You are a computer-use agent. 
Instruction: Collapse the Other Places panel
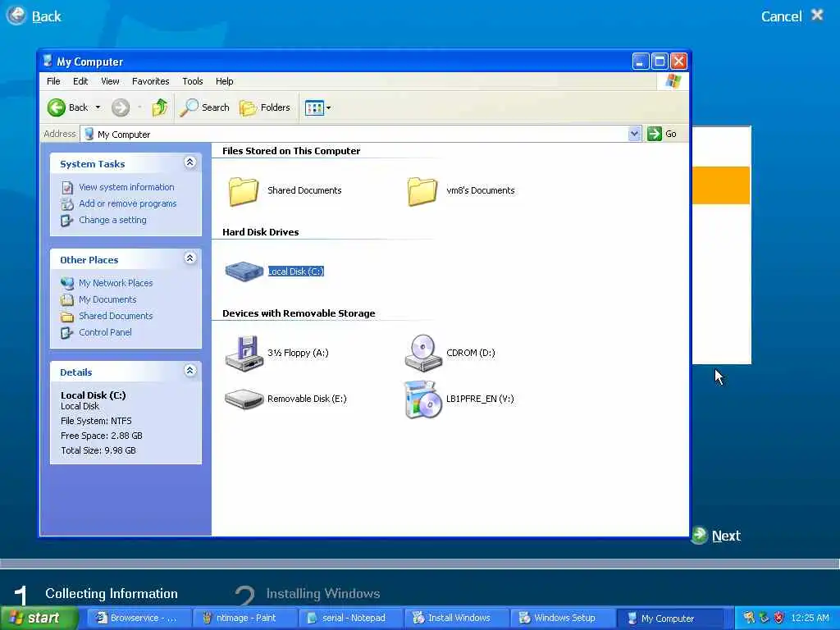[x=189, y=258]
